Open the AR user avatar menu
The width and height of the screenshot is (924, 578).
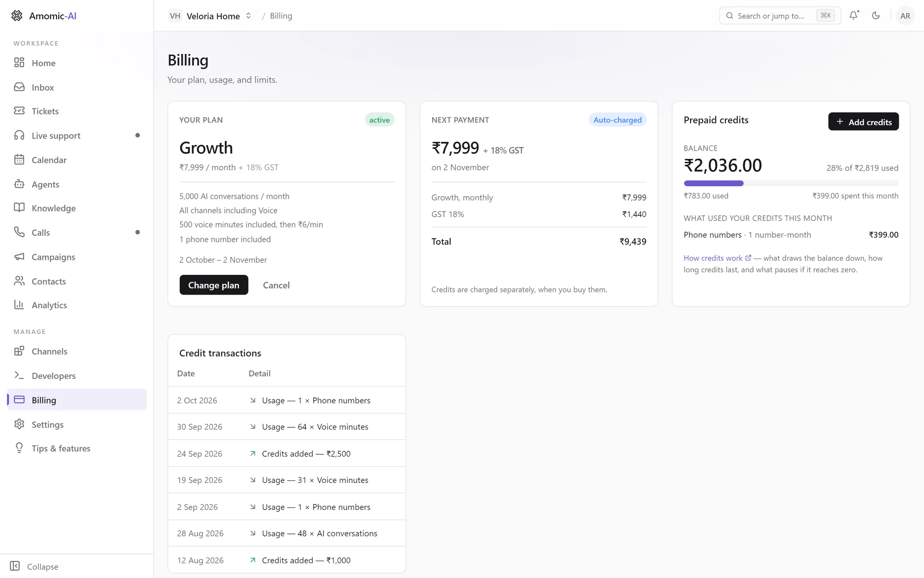click(905, 16)
